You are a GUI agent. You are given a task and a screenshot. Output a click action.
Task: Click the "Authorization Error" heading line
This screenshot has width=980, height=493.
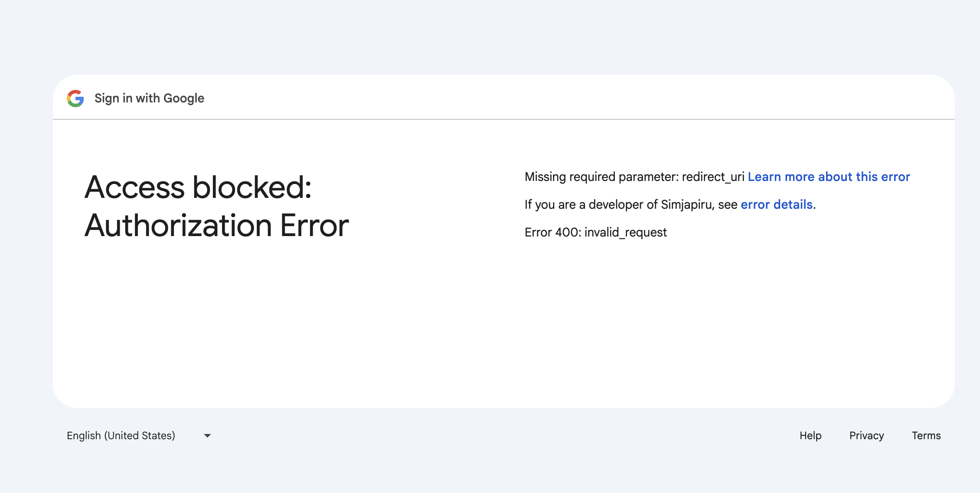(216, 226)
